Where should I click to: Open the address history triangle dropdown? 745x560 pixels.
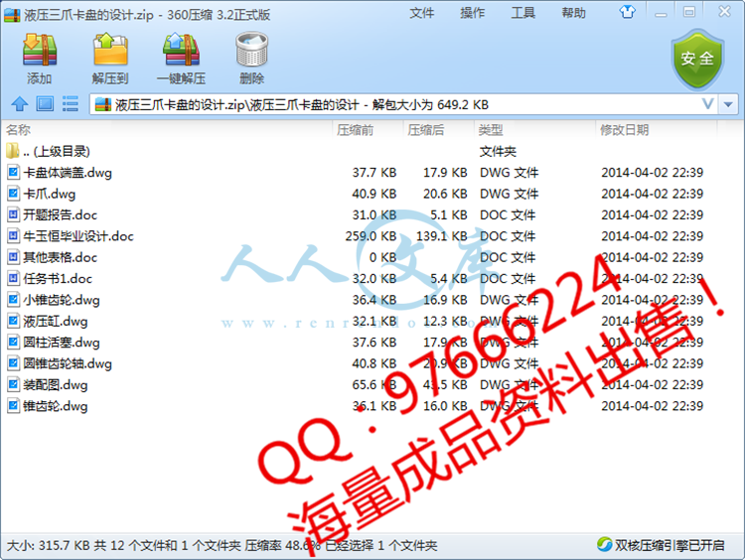(728, 104)
